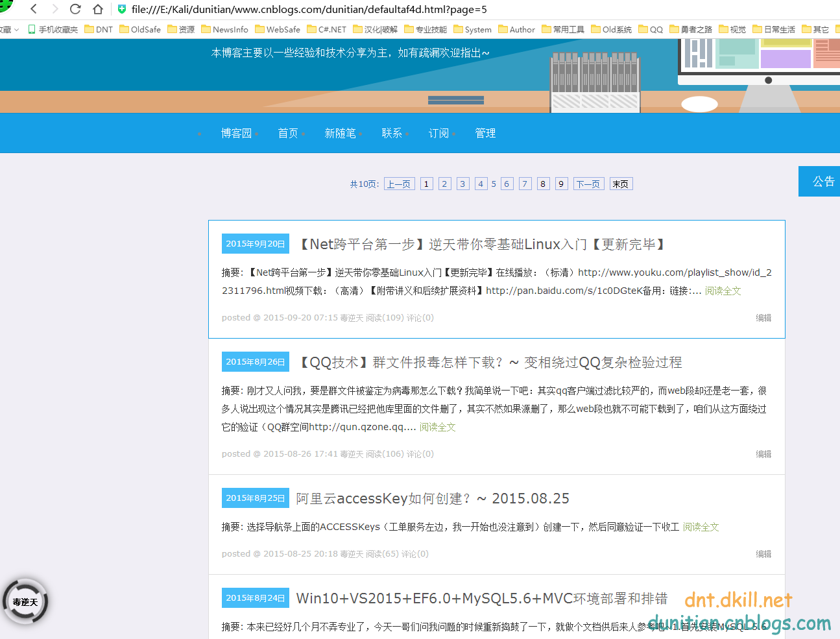This screenshot has height=639, width=840.
Task: Jump to page 6 in pagination
Action: pos(507,184)
